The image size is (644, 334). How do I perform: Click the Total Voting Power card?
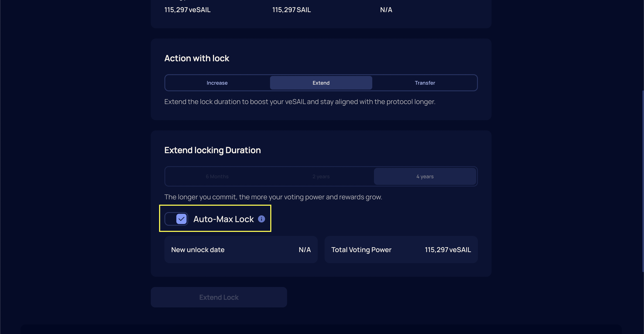pyautogui.click(x=401, y=250)
